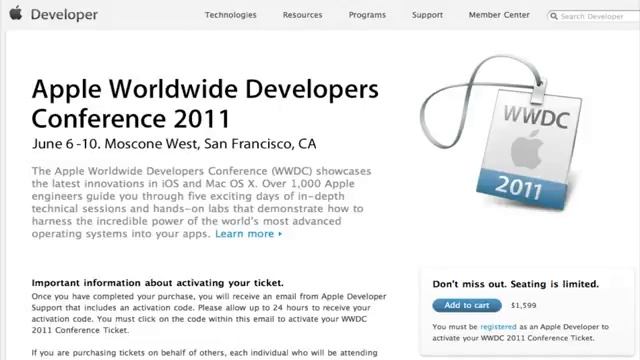Click 'Important information about activating your ticket.'

pyautogui.click(x=158, y=283)
